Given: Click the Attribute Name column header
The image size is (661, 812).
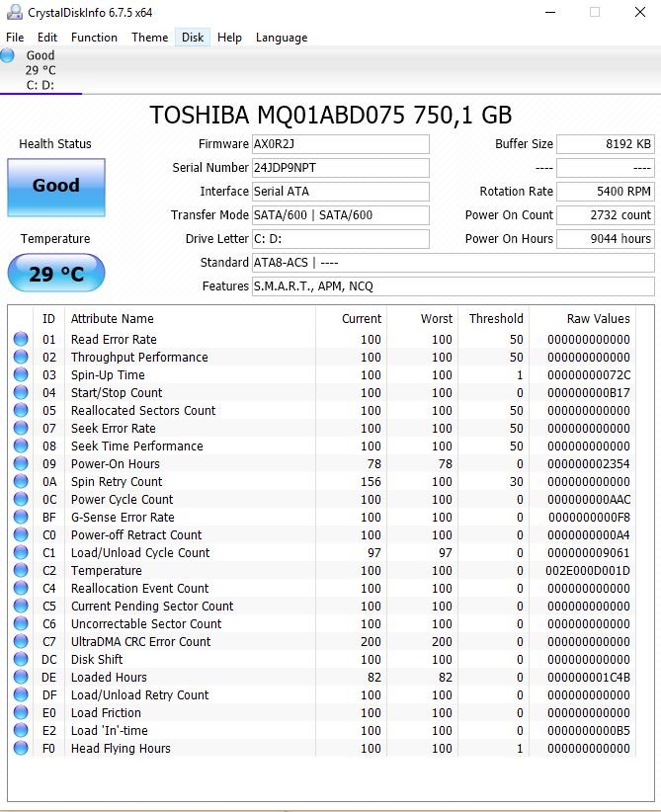Looking at the screenshot, I should (x=113, y=318).
